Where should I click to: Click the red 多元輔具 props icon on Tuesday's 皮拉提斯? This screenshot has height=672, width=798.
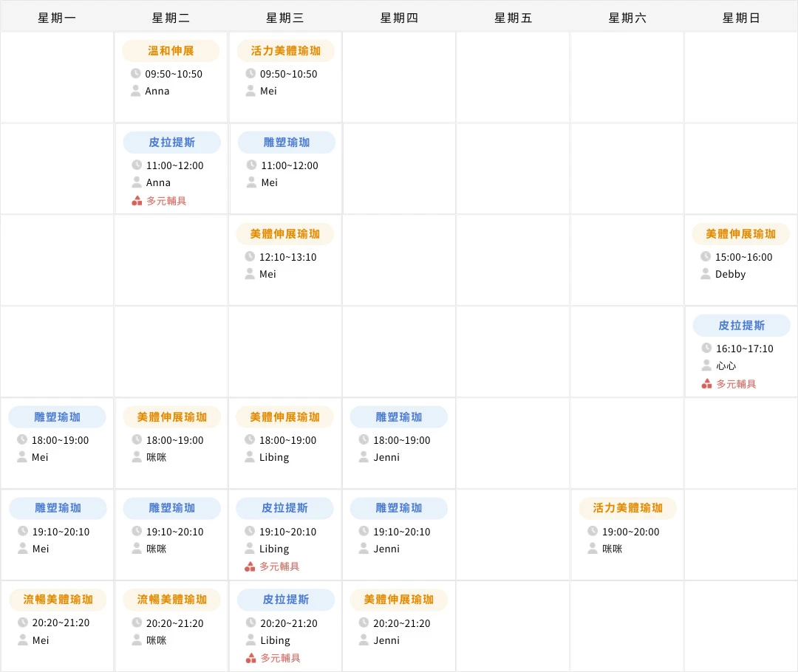click(137, 200)
